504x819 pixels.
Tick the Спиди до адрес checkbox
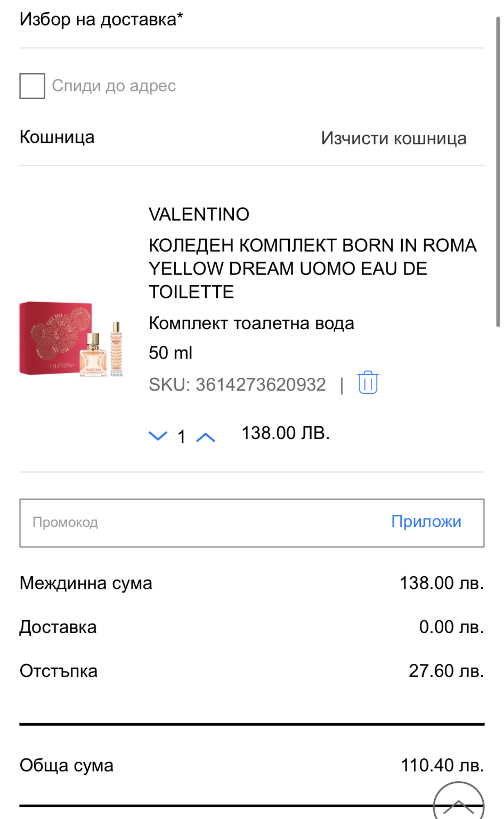tap(32, 86)
